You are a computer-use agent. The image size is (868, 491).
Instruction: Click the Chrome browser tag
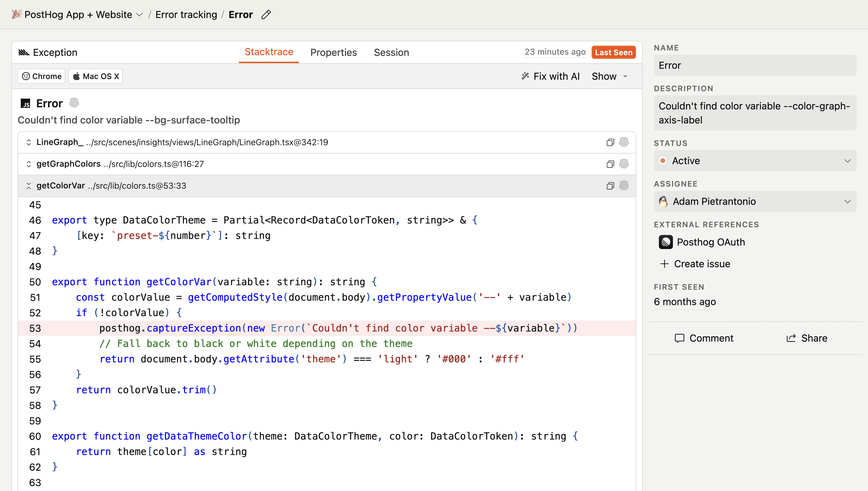pyautogui.click(x=41, y=76)
